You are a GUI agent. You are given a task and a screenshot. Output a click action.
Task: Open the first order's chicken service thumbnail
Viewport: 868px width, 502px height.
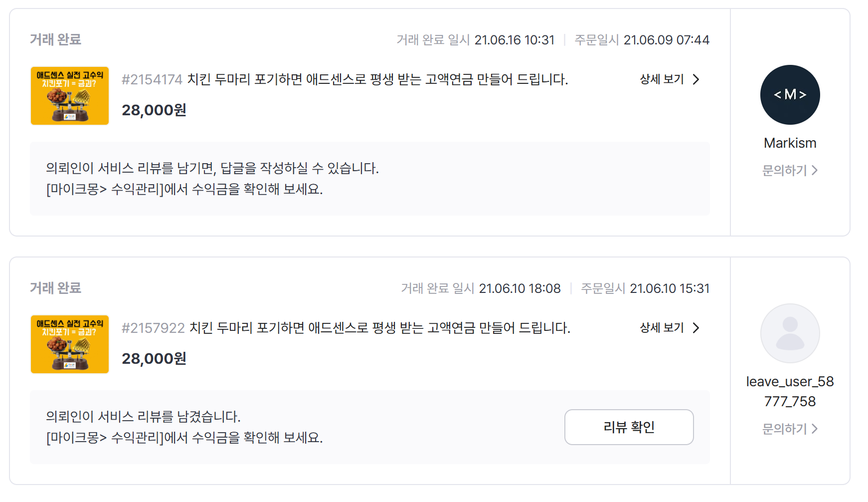[x=69, y=96]
